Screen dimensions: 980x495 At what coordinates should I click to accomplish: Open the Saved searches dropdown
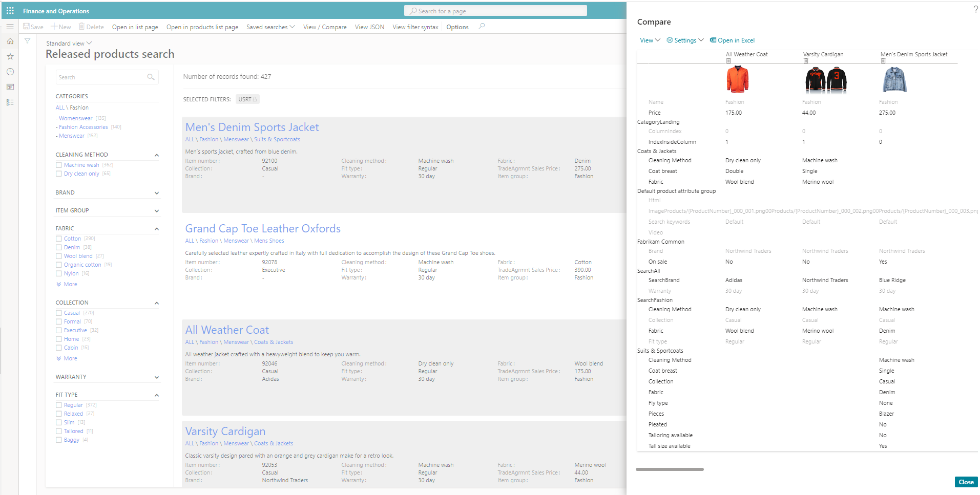(270, 27)
